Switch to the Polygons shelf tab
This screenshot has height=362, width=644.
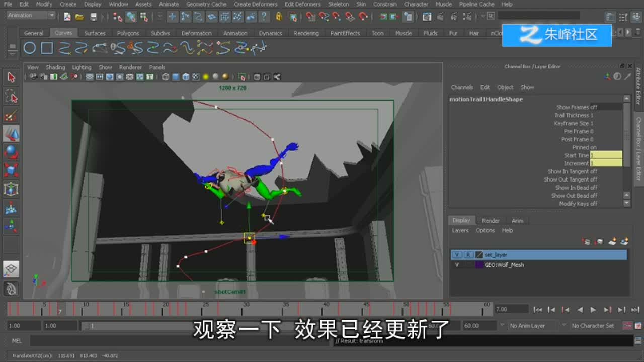coord(128,33)
